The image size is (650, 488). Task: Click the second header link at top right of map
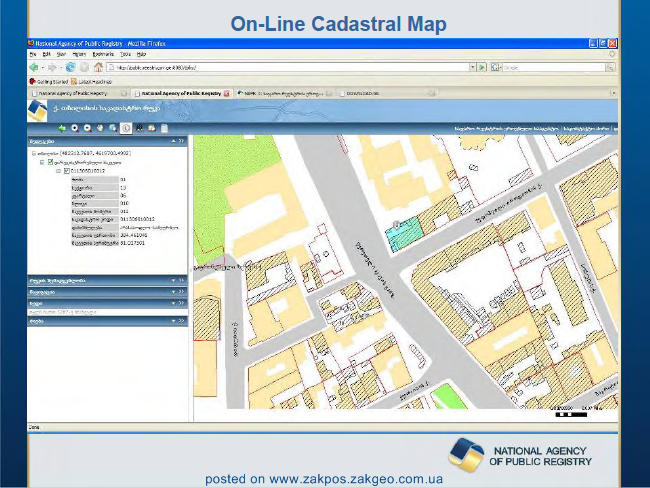coord(587,129)
